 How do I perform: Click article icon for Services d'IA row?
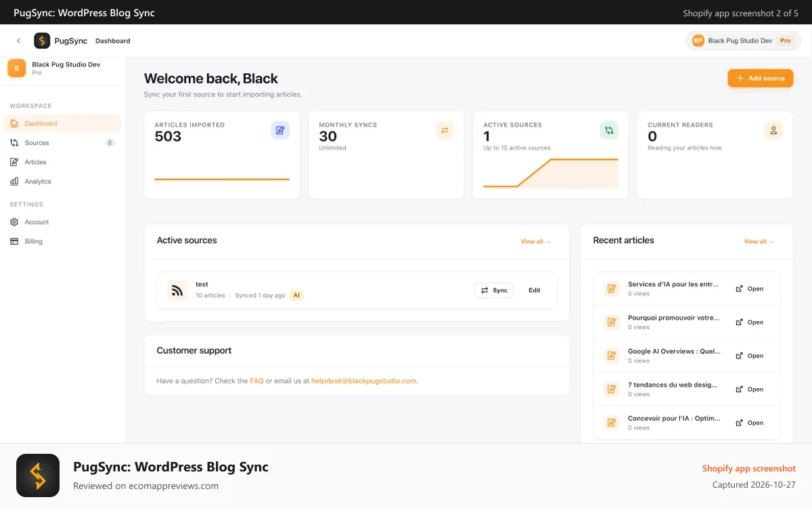click(x=612, y=289)
